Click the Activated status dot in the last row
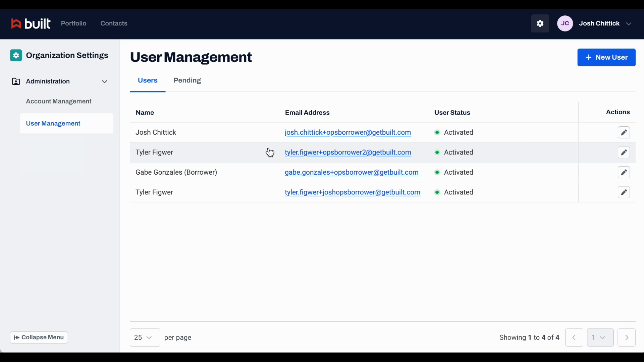The height and width of the screenshot is (362, 644). coord(438,192)
